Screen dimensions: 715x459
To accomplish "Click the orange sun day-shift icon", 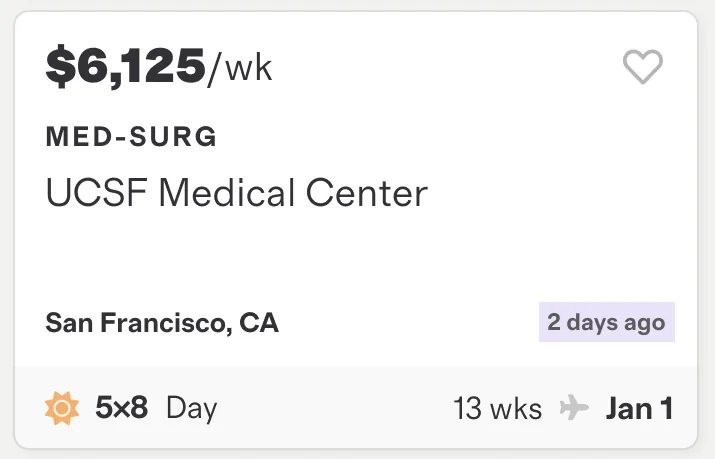I will pos(62,408).
